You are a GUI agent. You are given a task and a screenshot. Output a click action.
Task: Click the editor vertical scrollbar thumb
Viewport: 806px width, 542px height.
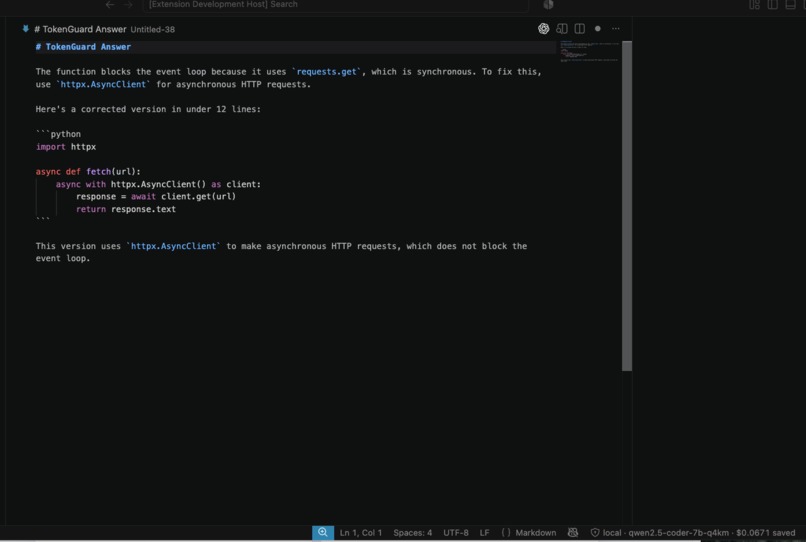627,206
